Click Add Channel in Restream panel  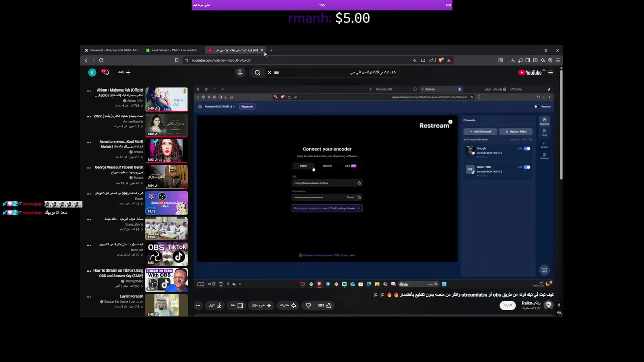pos(480,132)
